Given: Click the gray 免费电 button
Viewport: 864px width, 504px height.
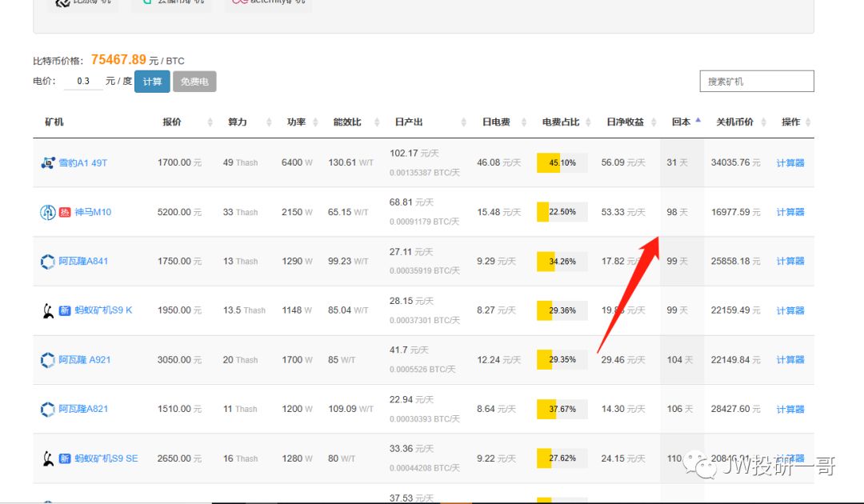Looking at the screenshot, I should click(194, 82).
